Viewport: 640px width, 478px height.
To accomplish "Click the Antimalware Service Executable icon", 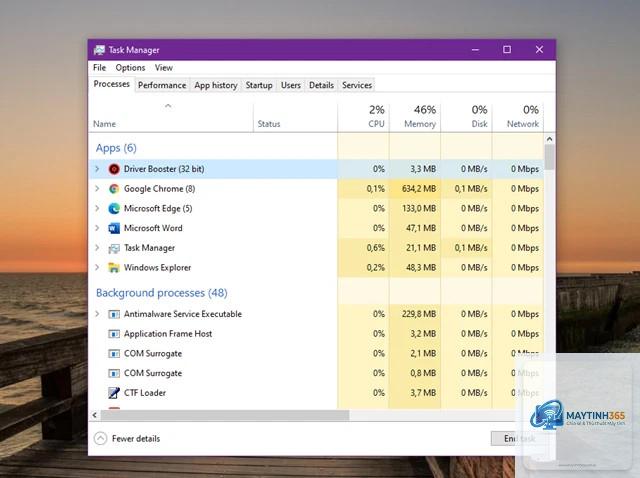I will pyautogui.click(x=114, y=314).
